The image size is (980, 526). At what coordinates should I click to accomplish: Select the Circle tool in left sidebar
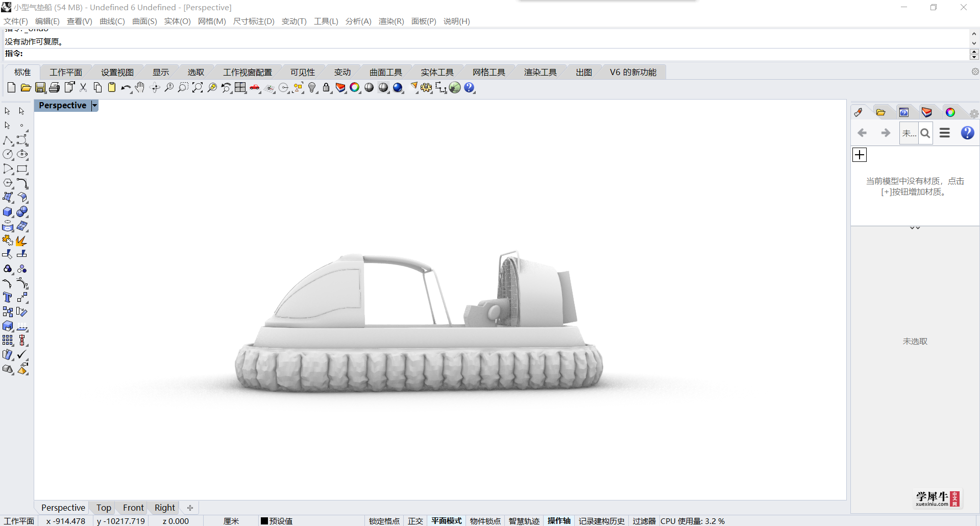pyautogui.click(x=8, y=154)
